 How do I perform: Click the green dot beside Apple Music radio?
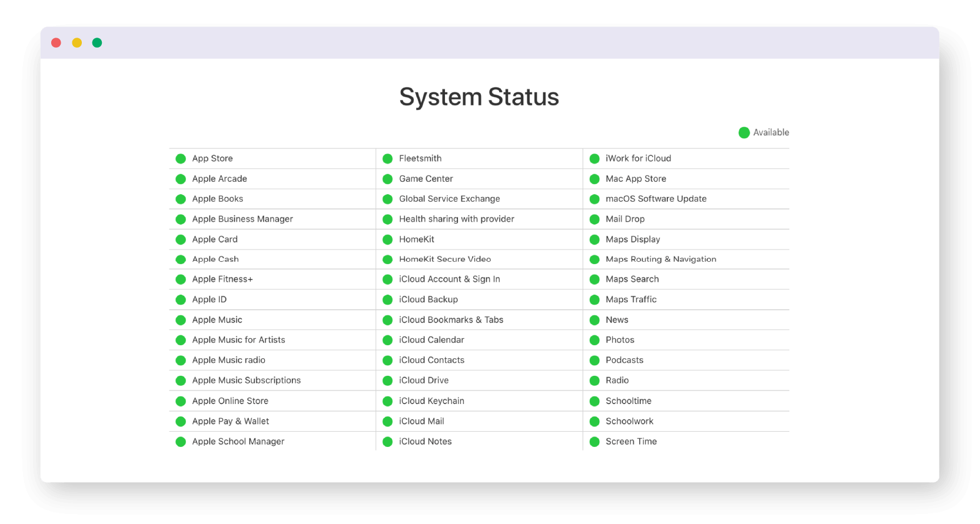pos(181,361)
